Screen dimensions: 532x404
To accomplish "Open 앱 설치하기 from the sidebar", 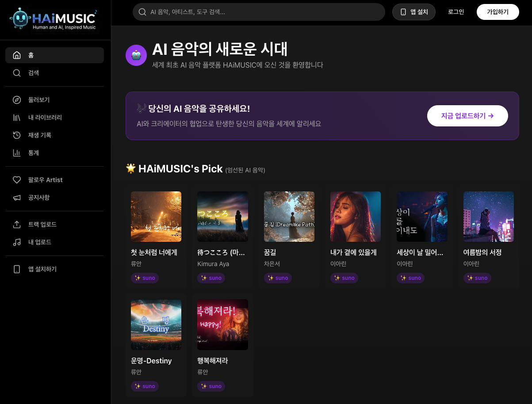I will [17, 269].
